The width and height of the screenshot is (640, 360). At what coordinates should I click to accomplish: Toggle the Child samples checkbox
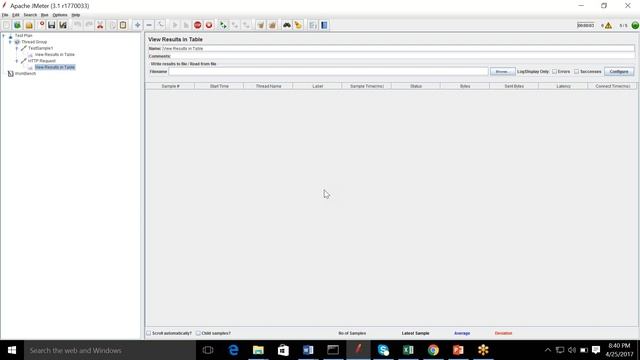tap(198, 333)
